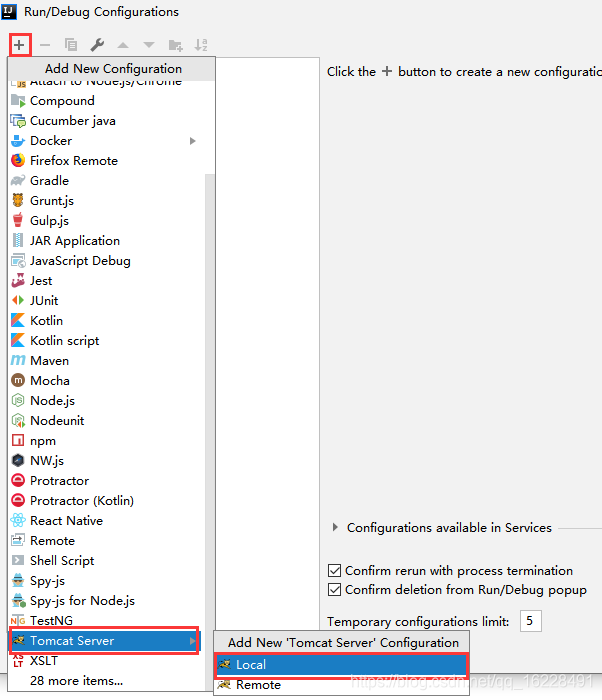Select NW.js configuration type

coord(107,461)
